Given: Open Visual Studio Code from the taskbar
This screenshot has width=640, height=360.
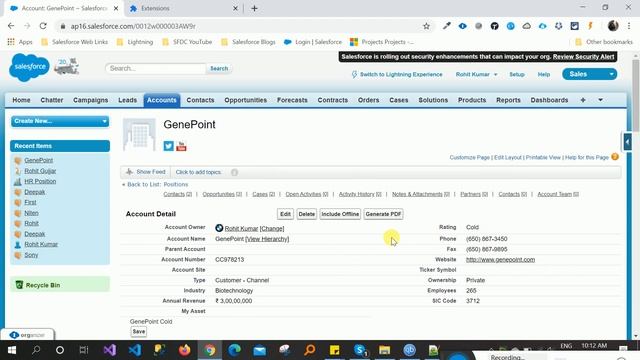Looking at the screenshot, I should click(135, 350).
